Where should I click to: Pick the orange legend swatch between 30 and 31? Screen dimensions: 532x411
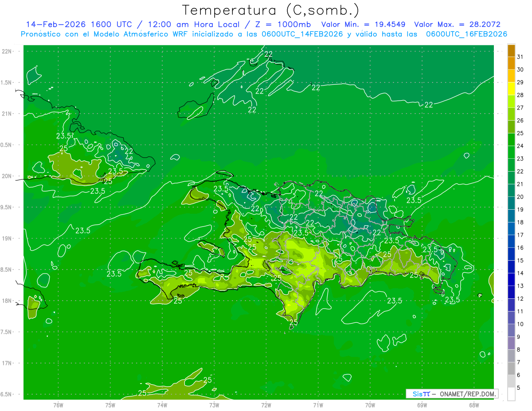[511, 63]
